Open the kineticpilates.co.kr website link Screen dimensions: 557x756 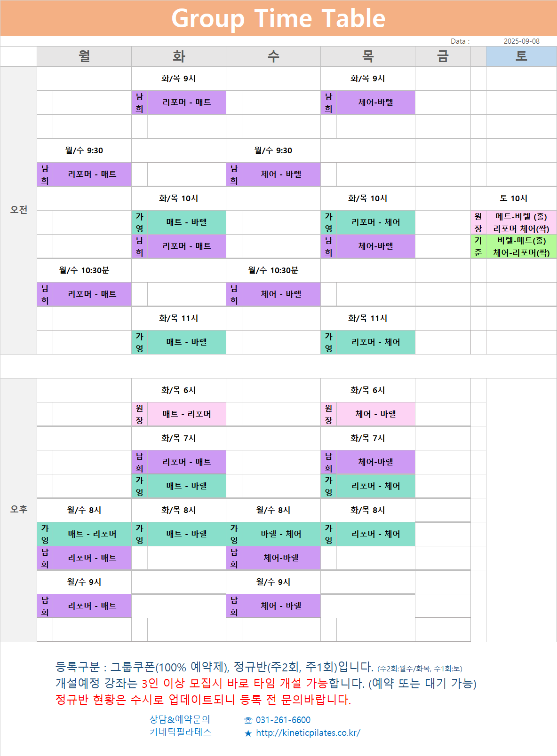click(x=308, y=733)
